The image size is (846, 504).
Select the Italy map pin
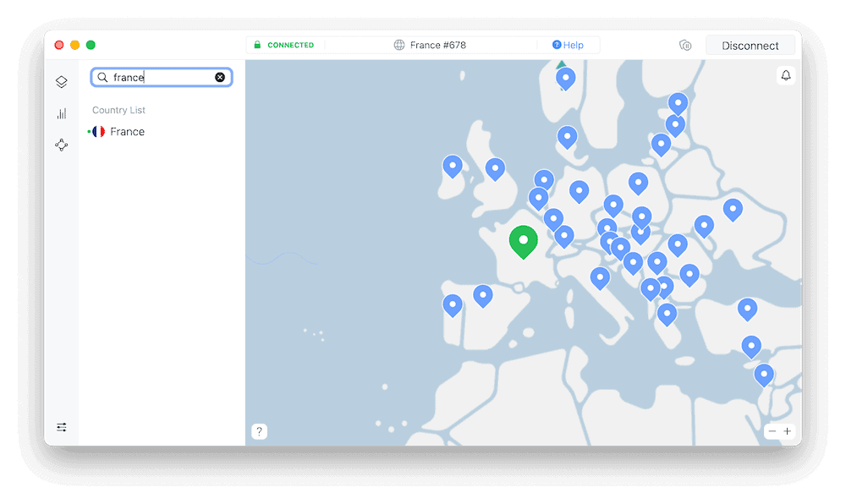coord(600,279)
